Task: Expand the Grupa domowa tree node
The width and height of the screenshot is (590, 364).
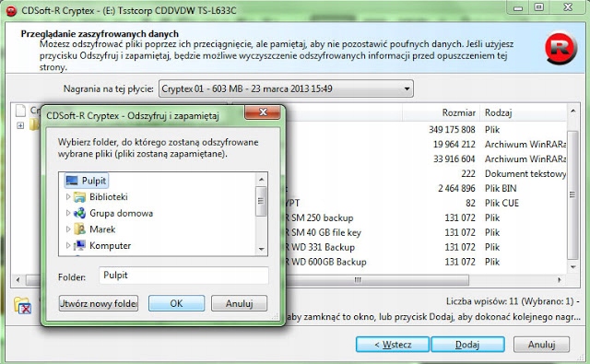Action: [x=68, y=213]
